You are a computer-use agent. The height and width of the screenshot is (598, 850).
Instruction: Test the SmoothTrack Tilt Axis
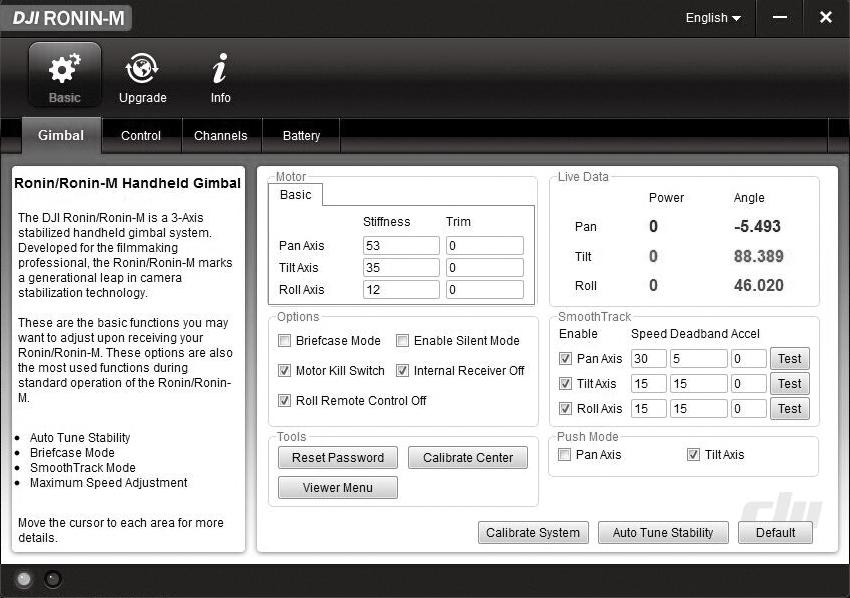pyautogui.click(x=790, y=383)
